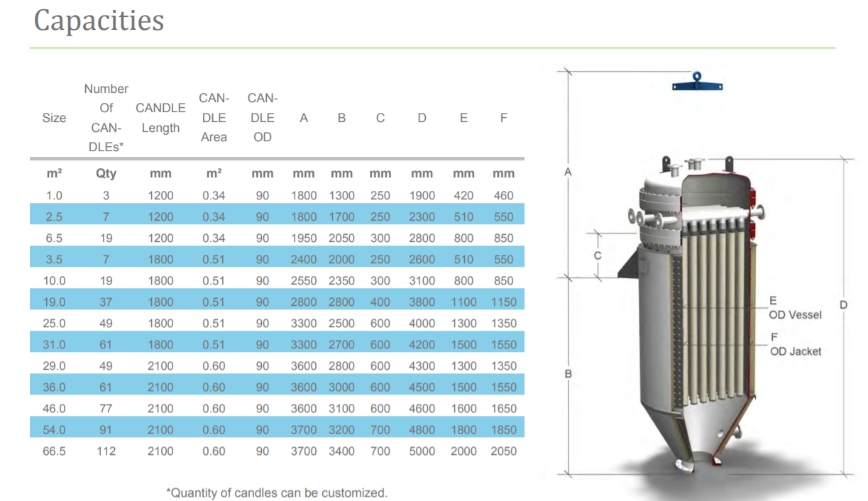This screenshot has height=501, width=868.
Task: Select the "CANDLE Length" column header
Action: coord(160,118)
